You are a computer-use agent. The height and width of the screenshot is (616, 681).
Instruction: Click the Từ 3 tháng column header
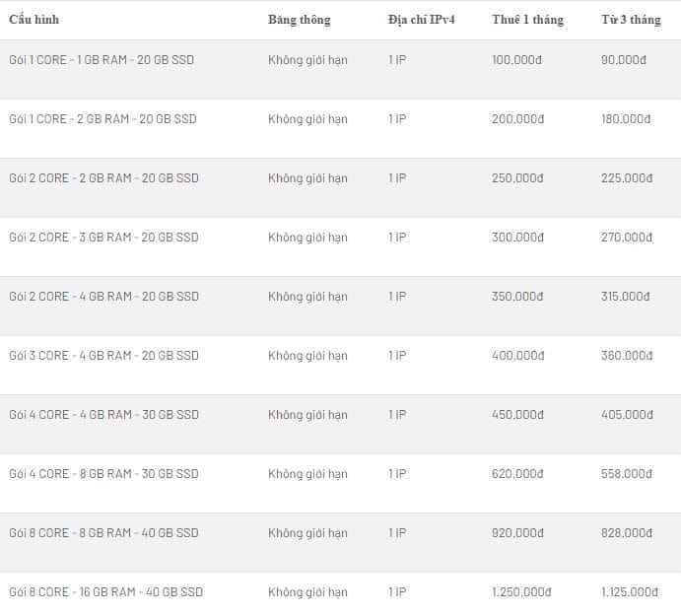click(x=631, y=20)
